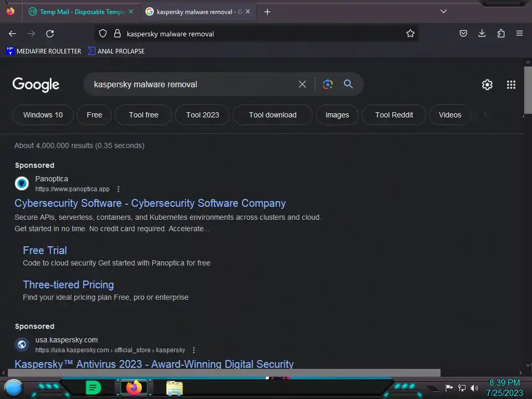The height and width of the screenshot is (399, 532).
Task: Open the Firefox downloads panel
Action: click(482, 33)
